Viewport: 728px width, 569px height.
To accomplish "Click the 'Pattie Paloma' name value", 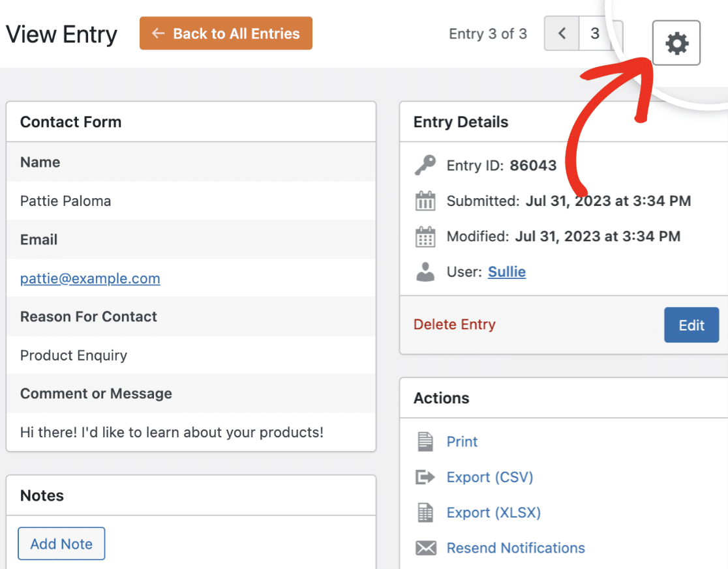I will (x=65, y=201).
